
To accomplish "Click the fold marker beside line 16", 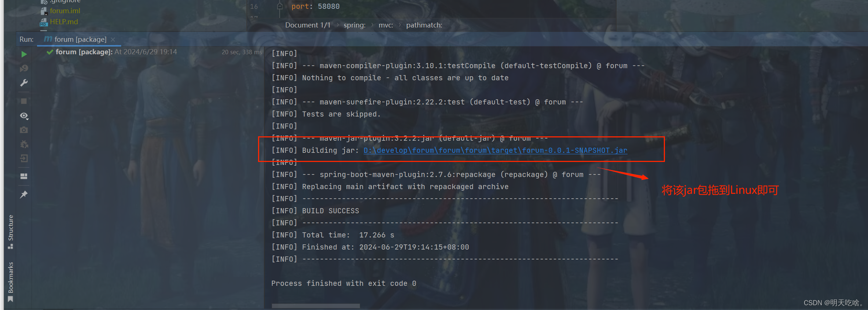I will pos(280,6).
